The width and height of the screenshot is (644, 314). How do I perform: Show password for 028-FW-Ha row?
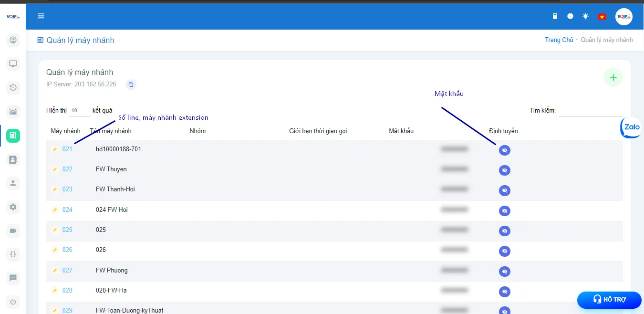click(x=505, y=292)
